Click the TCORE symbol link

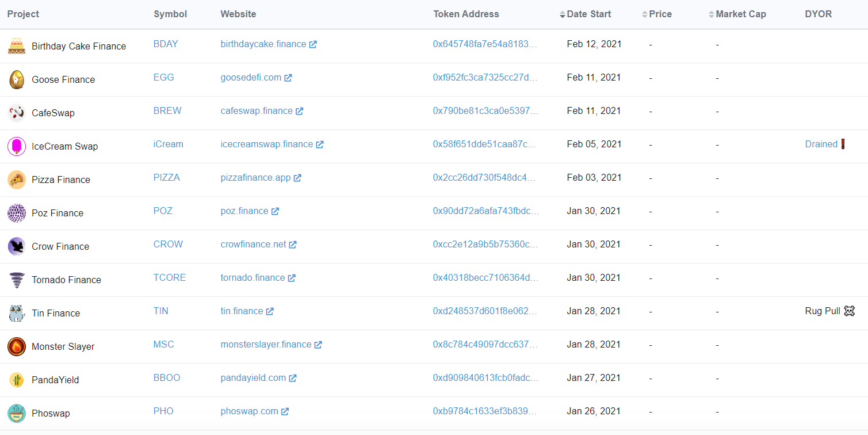pos(169,278)
